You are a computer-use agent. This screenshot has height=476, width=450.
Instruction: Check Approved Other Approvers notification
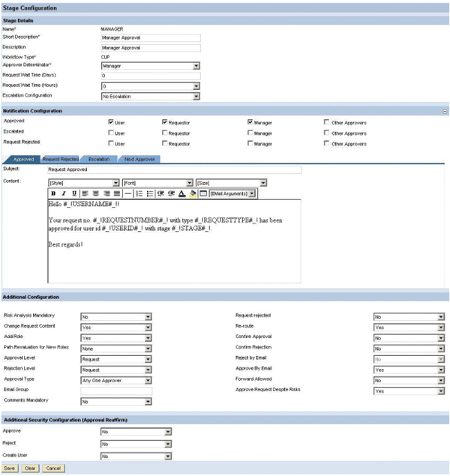(x=326, y=122)
